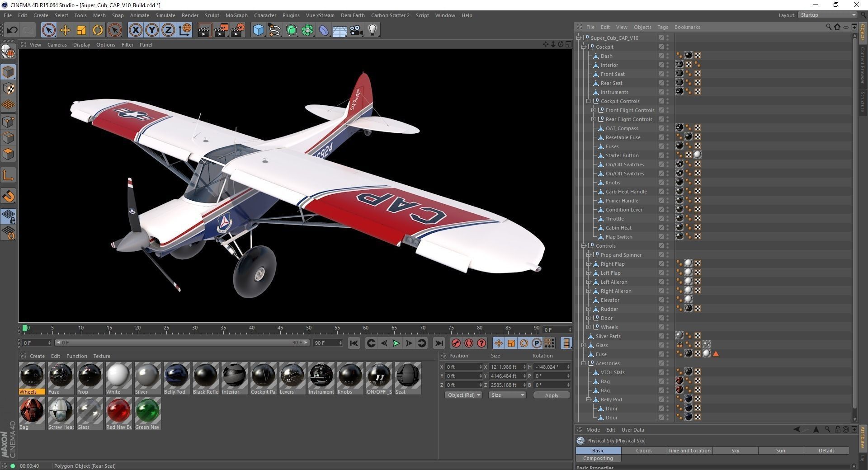
Task: Click the floor environment icon
Action: click(x=340, y=30)
